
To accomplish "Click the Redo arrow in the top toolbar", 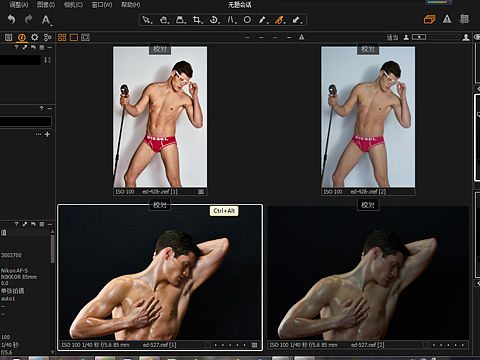I will coord(29,19).
